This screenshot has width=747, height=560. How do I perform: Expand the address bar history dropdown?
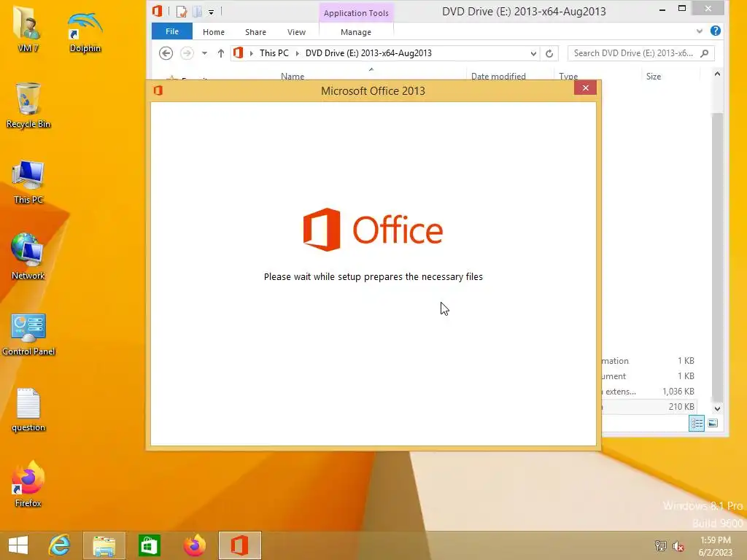[x=533, y=53]
